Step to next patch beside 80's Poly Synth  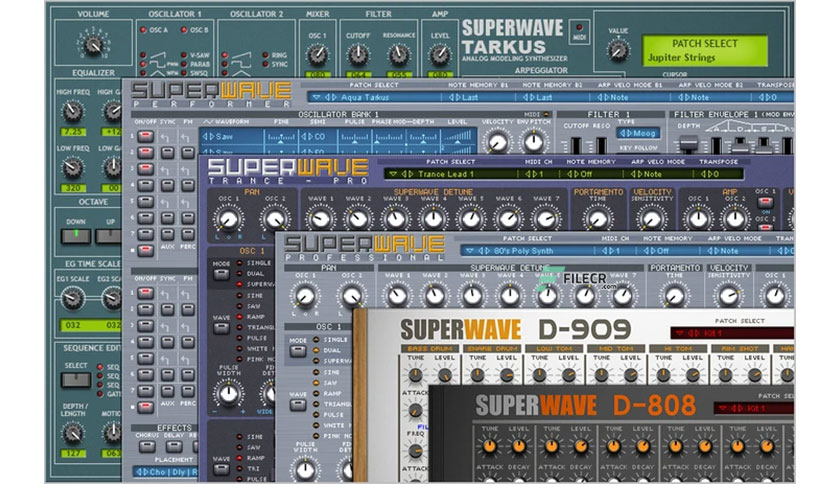[x=488, y=251]
